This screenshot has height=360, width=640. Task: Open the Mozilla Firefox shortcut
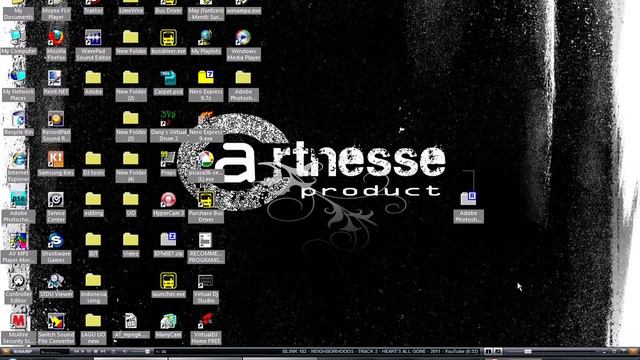(x=56, y=38)
